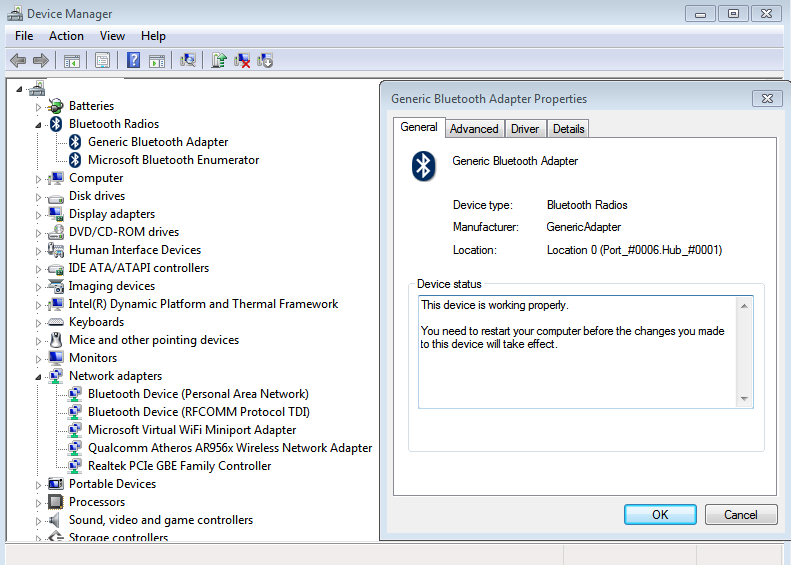Switch to the Driver tab
This screenshot has height=565, width=791.
[x=525, y=129]
